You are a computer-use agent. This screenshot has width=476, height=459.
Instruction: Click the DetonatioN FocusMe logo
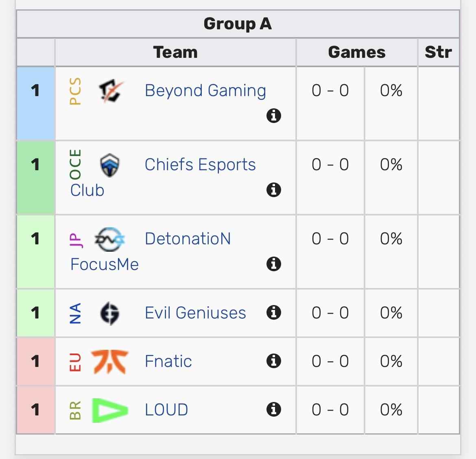click(x=109, y=239)
